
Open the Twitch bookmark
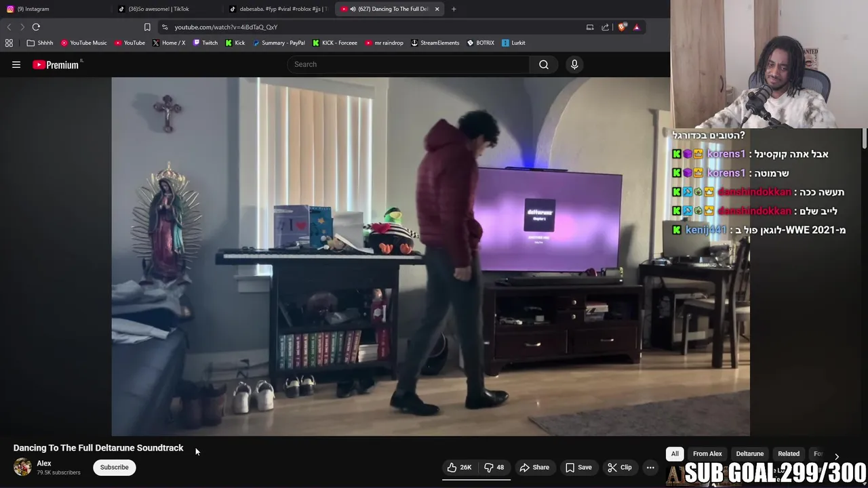point(205,43)
